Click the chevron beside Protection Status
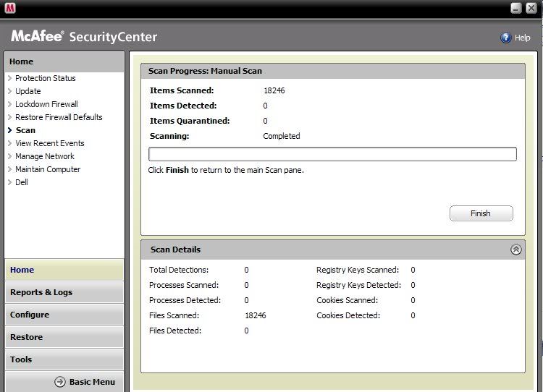 point(9,78)
